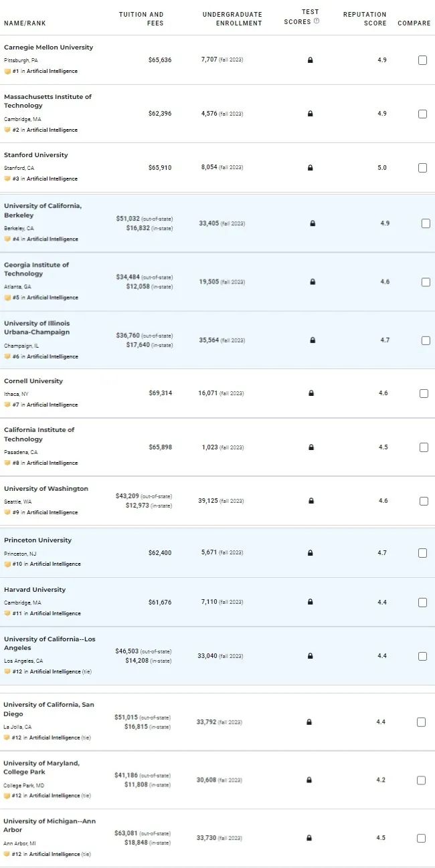Check the compare box for Carnegie Mellon University
435x868 pixels.
click(422, 60)
